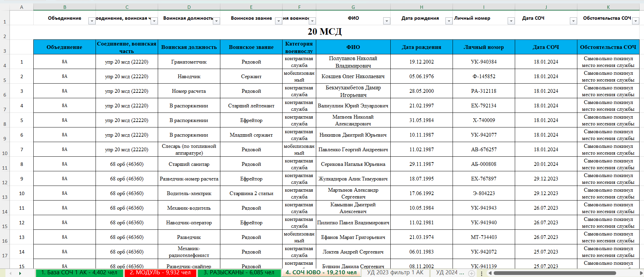Screen dimensions: 644x277
Task: Expand the Дата СОЧ filter dropdown
Action: [573, 21]
